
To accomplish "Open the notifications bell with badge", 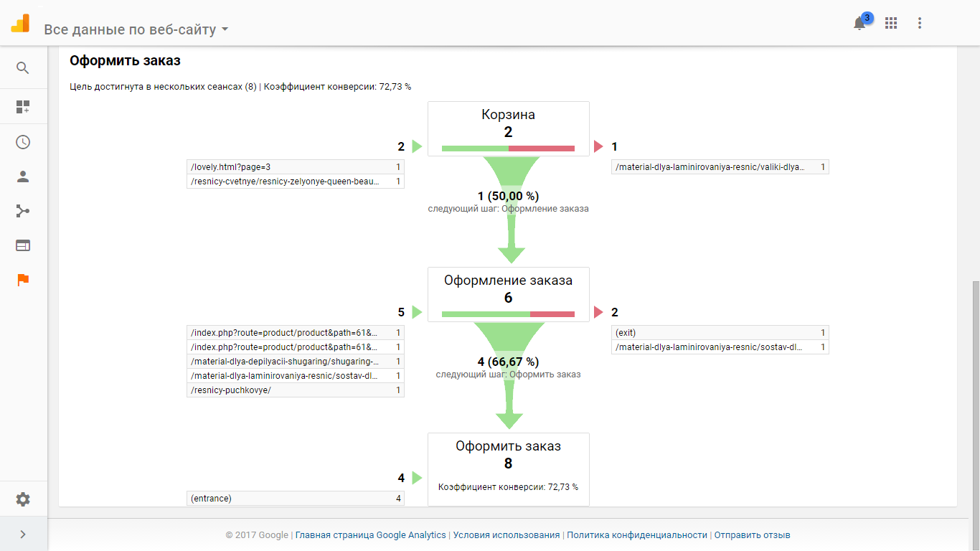I will pos(861,22).
